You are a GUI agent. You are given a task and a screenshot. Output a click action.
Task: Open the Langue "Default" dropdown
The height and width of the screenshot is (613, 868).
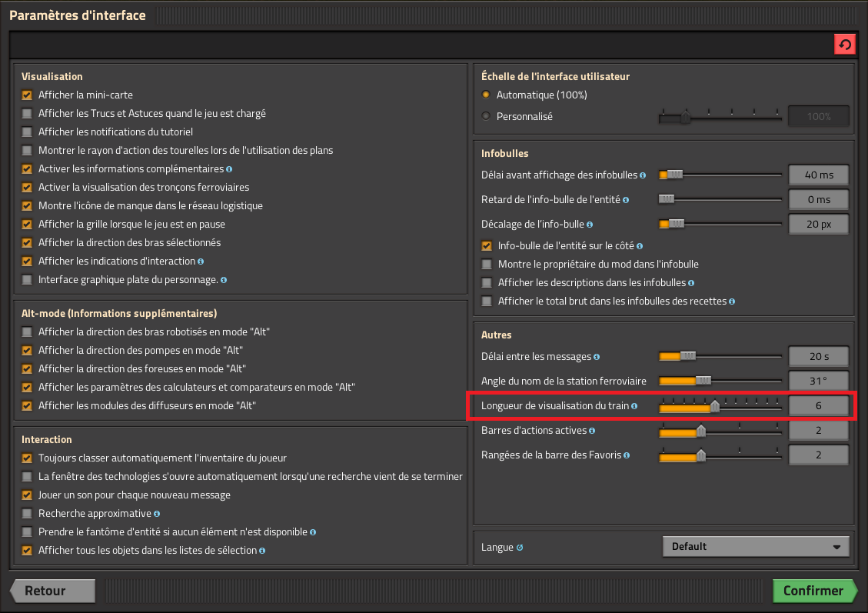coord(756,547)
